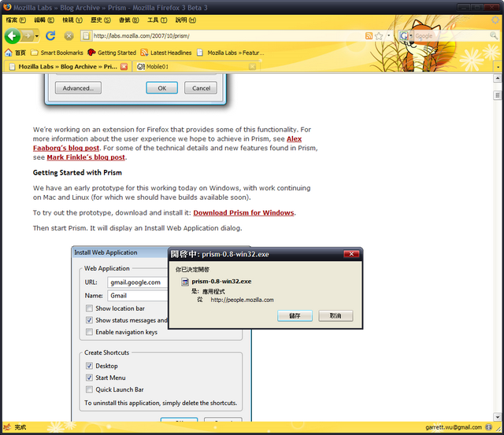504x435 pixels.
Task: Close the Mozilla Labs tab with red X
Action: pos(124,67)
